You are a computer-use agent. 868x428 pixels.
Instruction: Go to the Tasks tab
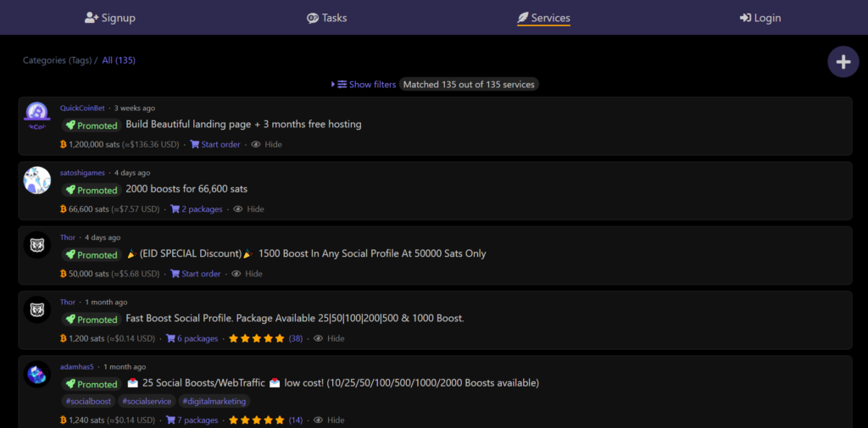tap(326, 18)
